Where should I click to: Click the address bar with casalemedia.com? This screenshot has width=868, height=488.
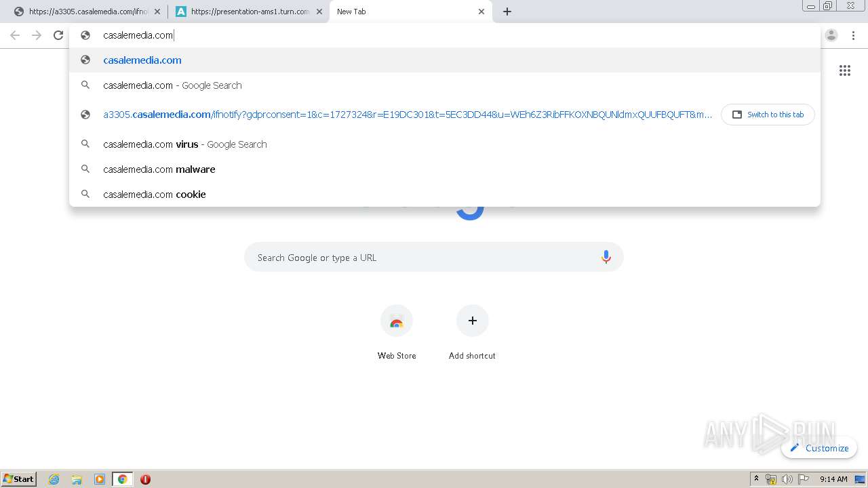[444, 35]
